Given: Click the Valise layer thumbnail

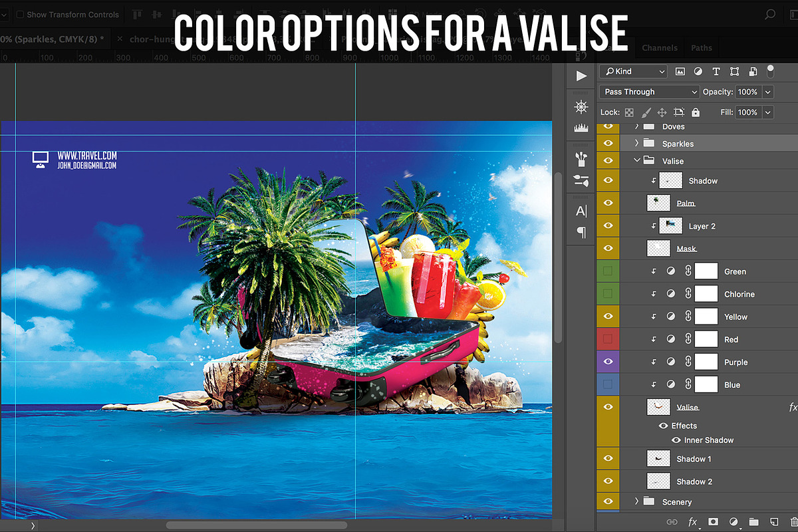Looking at the screenshot, I should click(658, 407).
